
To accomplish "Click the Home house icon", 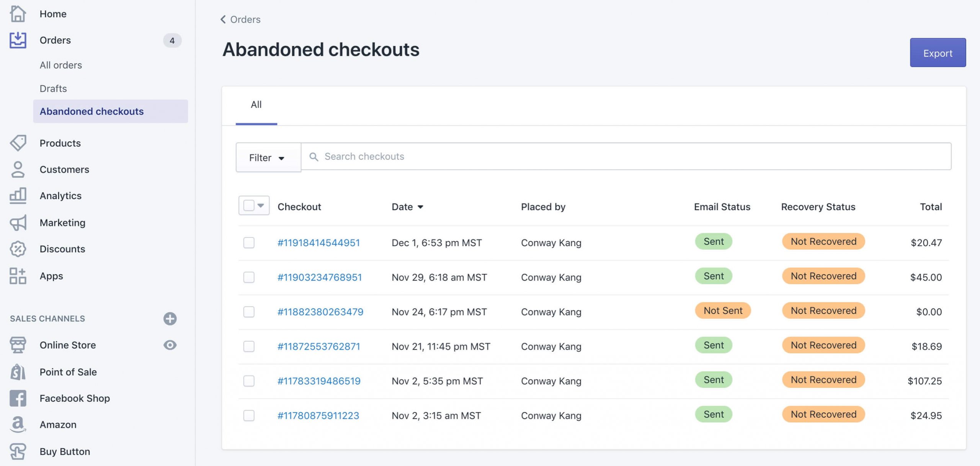I will [x=18, y=14].
